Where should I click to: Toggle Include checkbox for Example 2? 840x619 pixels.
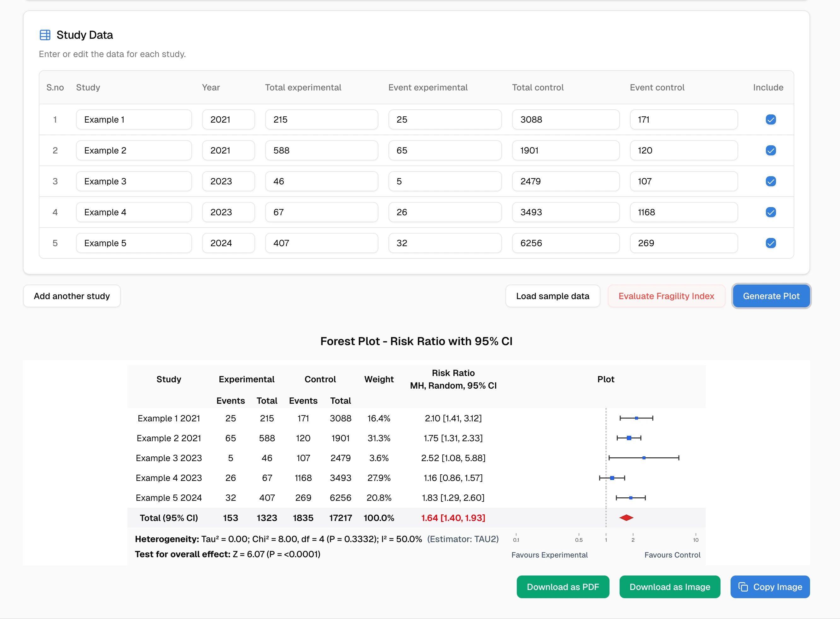coord(771,151)
